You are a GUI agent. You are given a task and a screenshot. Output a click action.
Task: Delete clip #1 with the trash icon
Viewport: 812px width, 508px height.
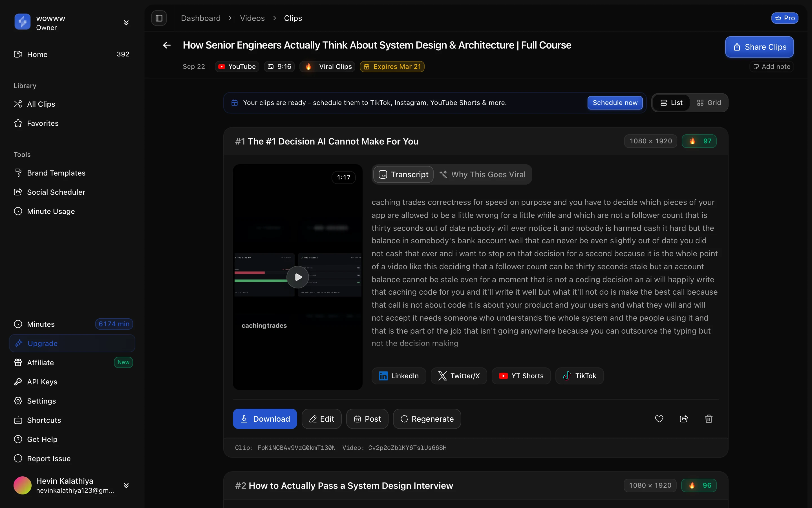pos(709,419)
